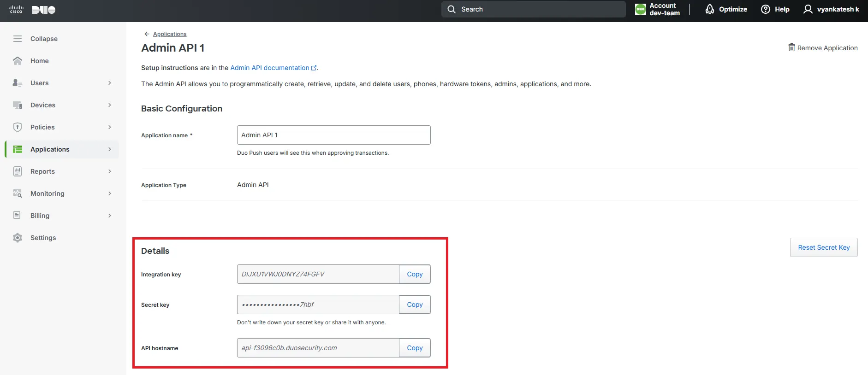
Task: Select Monitoring in the sidebar
Action: (x=48, y=193)
